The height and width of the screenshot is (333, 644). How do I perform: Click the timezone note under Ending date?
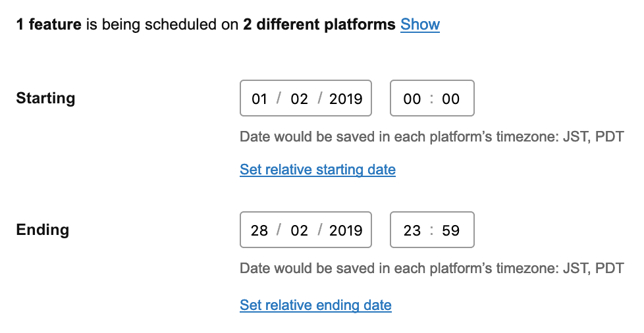click(431, 269)
